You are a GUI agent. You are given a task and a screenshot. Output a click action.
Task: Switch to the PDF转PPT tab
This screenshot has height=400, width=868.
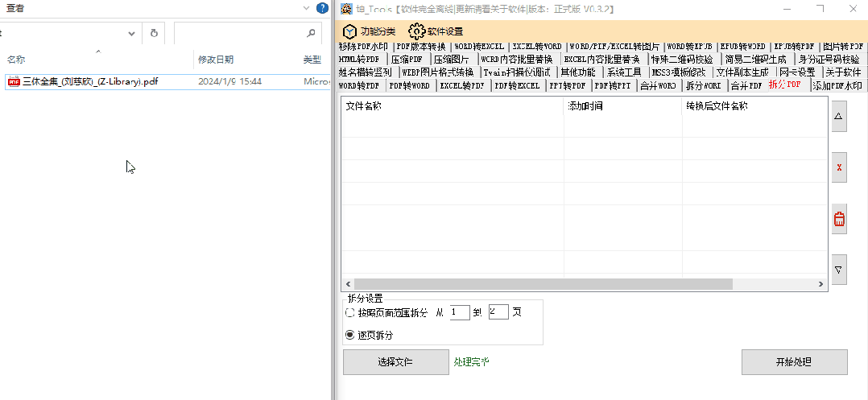click(x=612, y=86)
